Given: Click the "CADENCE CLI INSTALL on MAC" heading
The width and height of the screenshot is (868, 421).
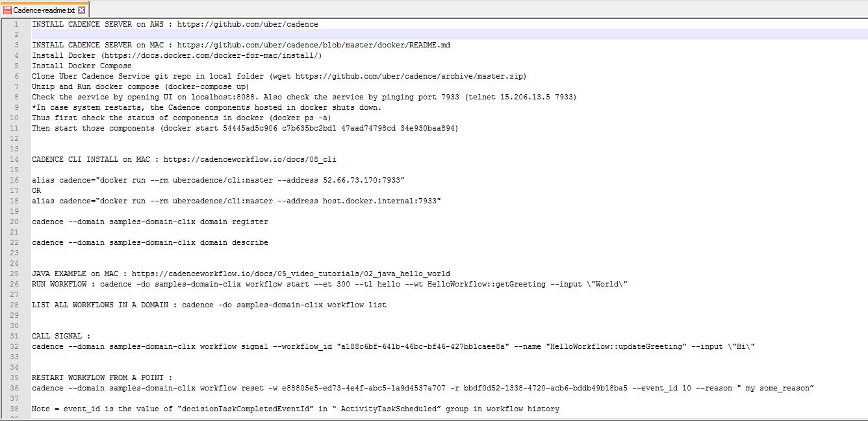Looking at the screenshot, I should [91, 159].
